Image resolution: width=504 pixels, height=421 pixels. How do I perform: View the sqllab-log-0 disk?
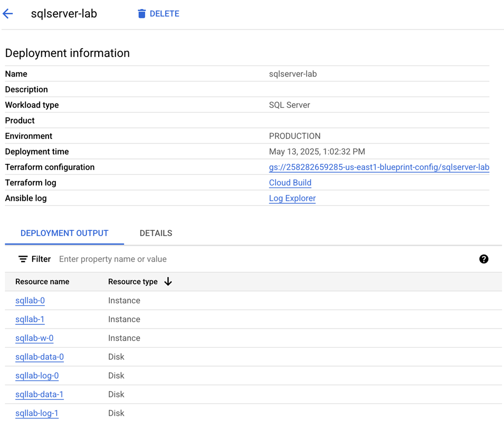[x=37, y=376]
